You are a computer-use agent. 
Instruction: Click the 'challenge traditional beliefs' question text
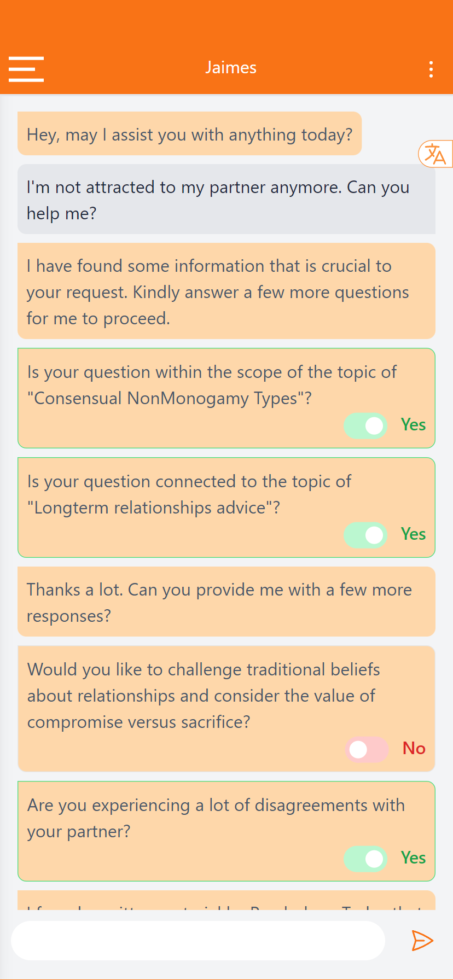click(204, 696)
